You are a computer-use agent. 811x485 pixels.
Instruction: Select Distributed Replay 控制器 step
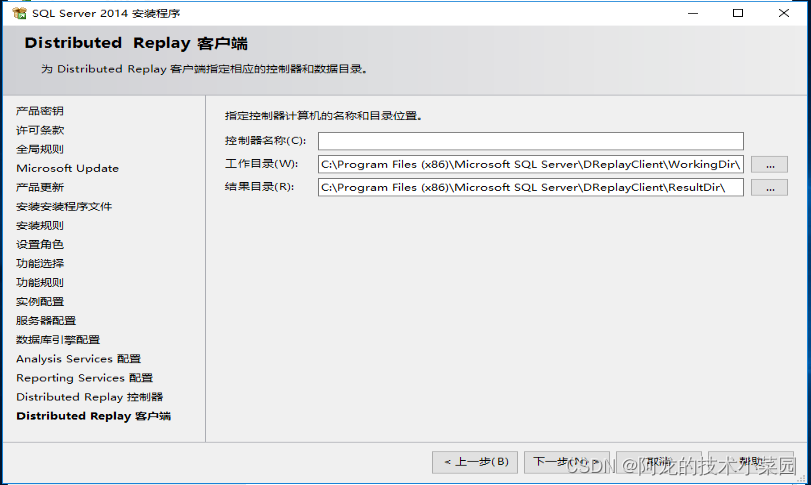click(89, 397)
